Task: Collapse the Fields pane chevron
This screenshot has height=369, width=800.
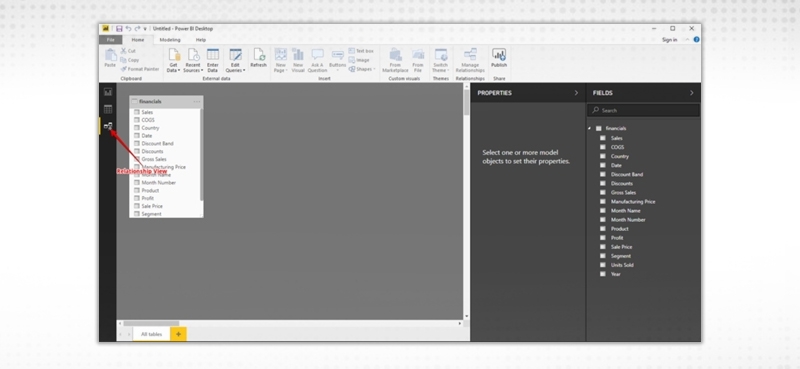Action: [x=691, y=93]
